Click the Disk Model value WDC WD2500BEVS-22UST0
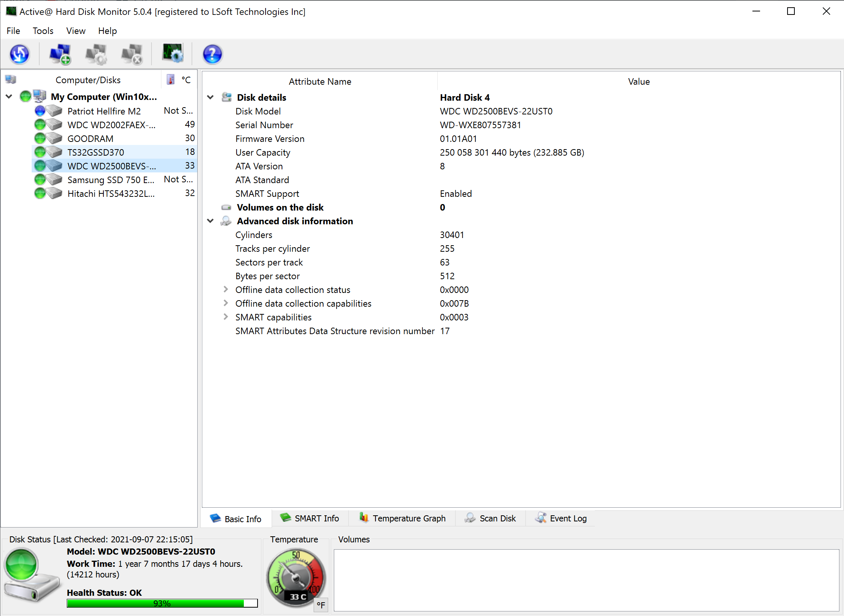Screen dimensions: 844x616 pyautogui.click(x=496, y=111)
